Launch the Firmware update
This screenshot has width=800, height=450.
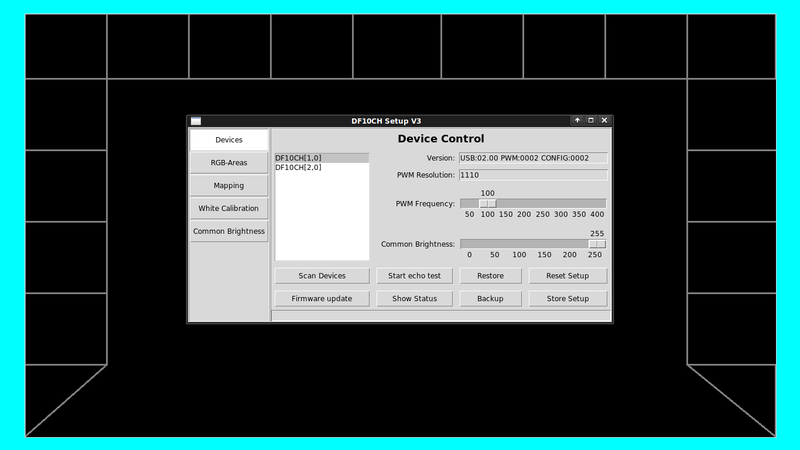tap(322, 298)
